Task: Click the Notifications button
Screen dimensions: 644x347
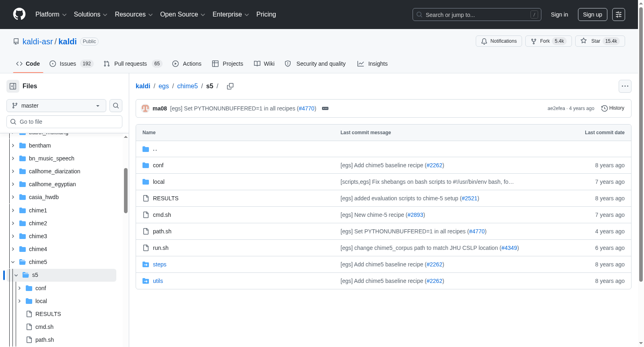Action: coord(499,41)
